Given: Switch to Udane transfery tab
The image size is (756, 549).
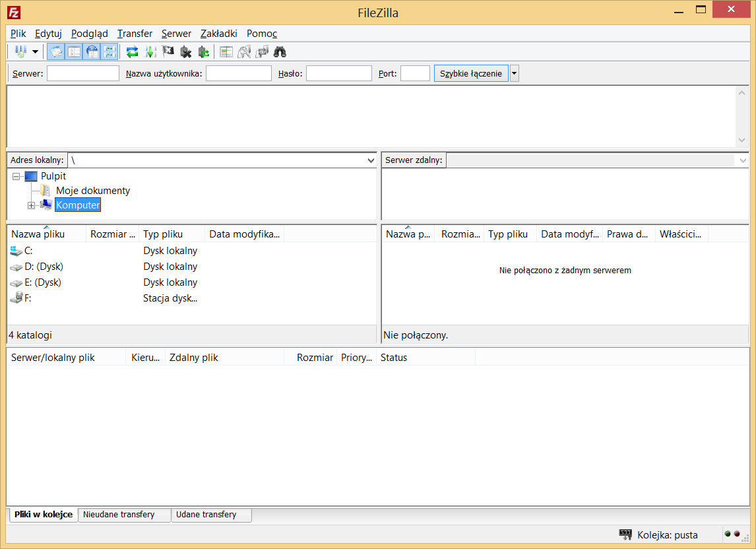Looking at the screenshot, I should click(x=211, y=515).
